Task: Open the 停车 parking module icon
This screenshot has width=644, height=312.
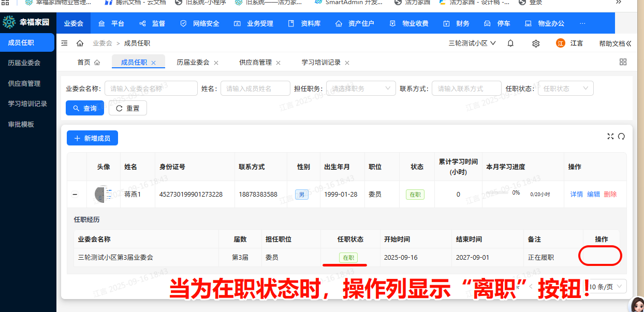Action: [487, 23]
